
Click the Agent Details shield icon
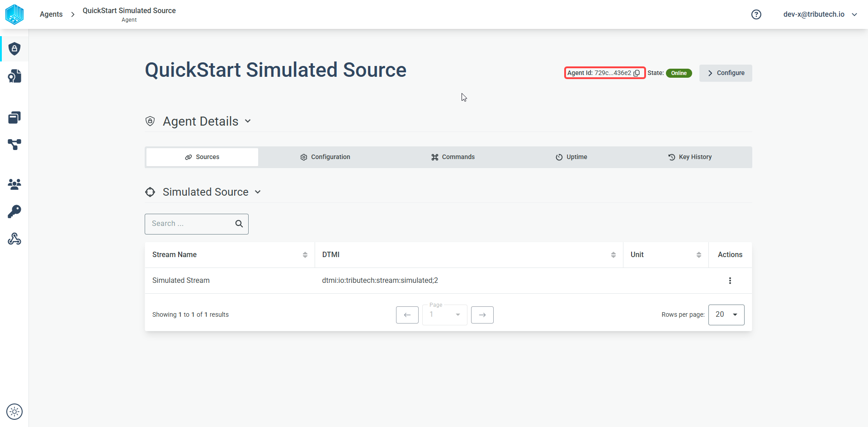[x=150, y=121]
